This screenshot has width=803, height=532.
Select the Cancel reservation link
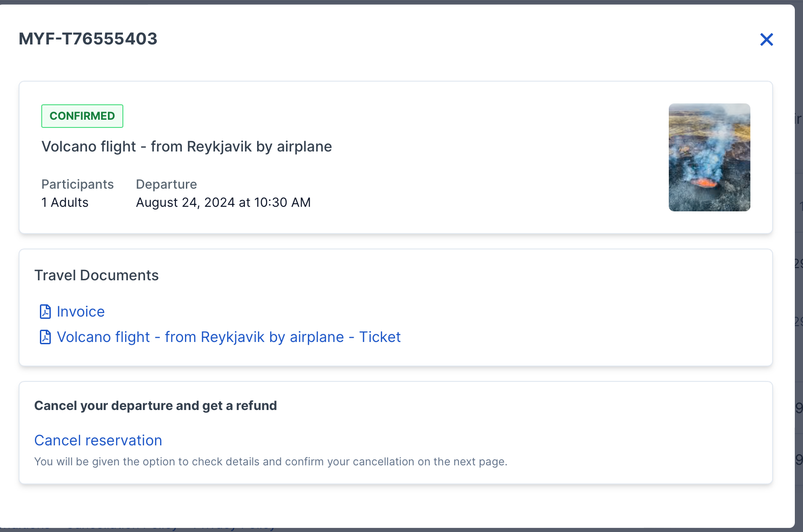[98, 440]
